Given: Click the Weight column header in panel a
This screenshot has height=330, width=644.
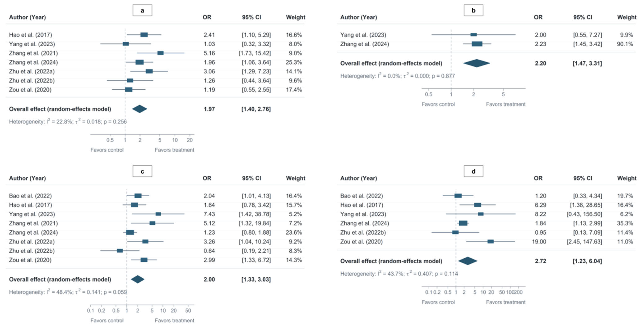Looking at the screenshot, I should point(295,17).
